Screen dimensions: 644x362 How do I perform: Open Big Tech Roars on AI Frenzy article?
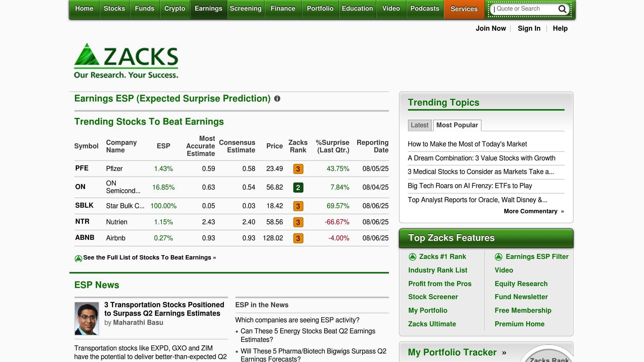pos(470,186)
